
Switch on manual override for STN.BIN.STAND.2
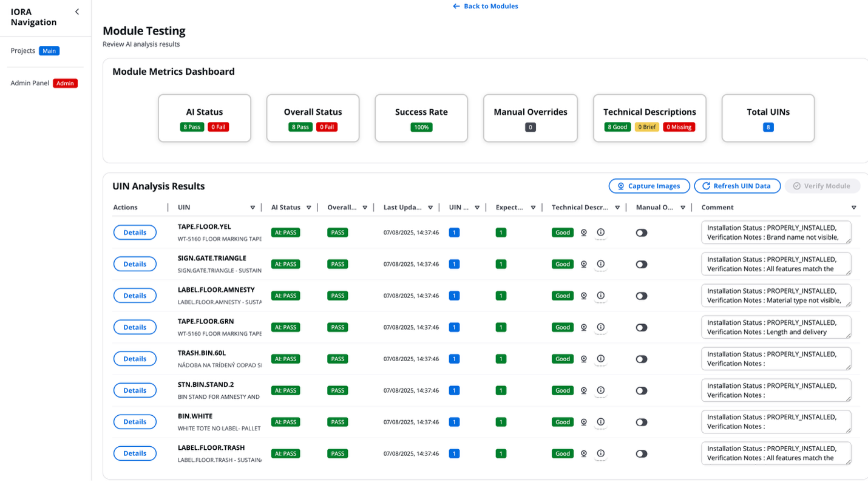point(642,390)
